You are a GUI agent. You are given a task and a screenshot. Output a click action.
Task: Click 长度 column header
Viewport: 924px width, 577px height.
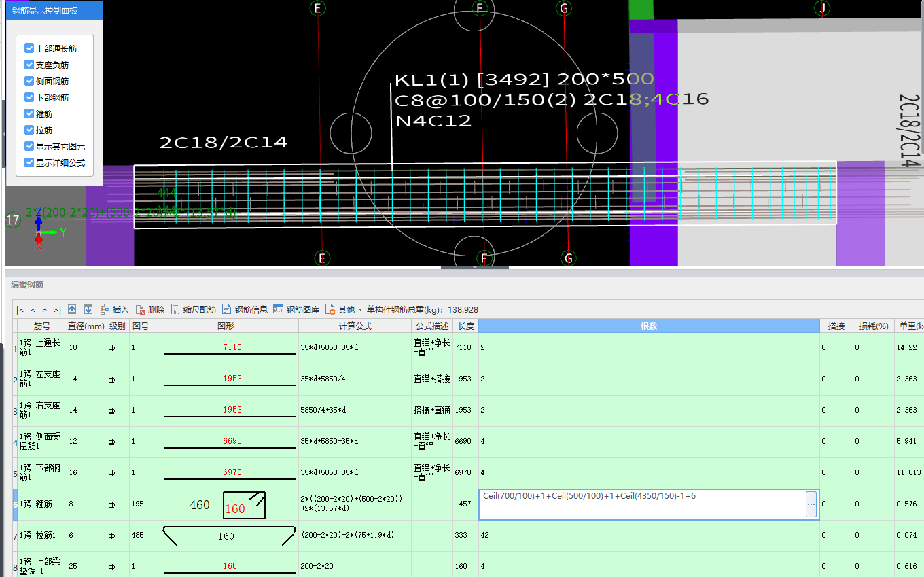465,326
